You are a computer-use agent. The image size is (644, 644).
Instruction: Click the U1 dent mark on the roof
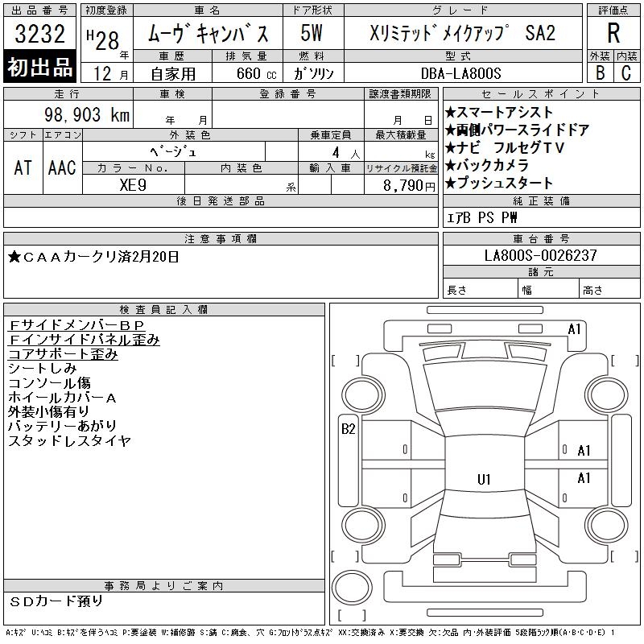click(484, 479)
